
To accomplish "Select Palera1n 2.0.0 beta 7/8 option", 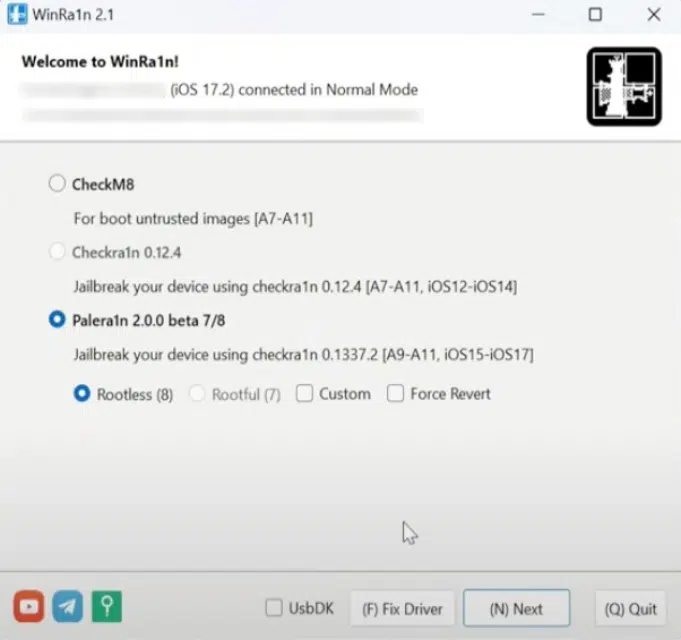I will (57, 320).
